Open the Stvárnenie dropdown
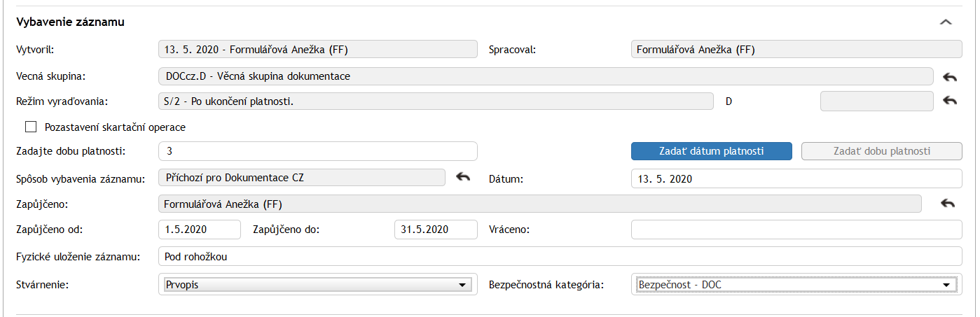This screenshot has width=980, height=317. (x=317, y=285)
